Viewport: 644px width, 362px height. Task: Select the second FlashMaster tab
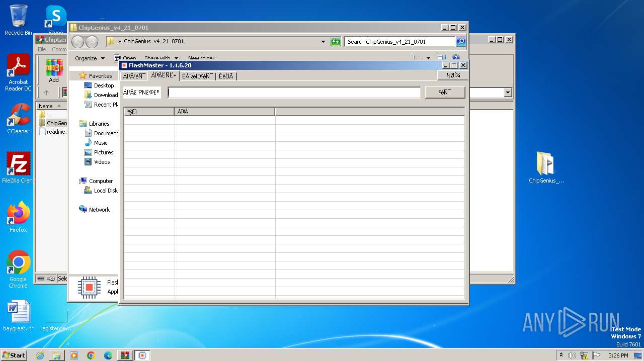[164, 75]
